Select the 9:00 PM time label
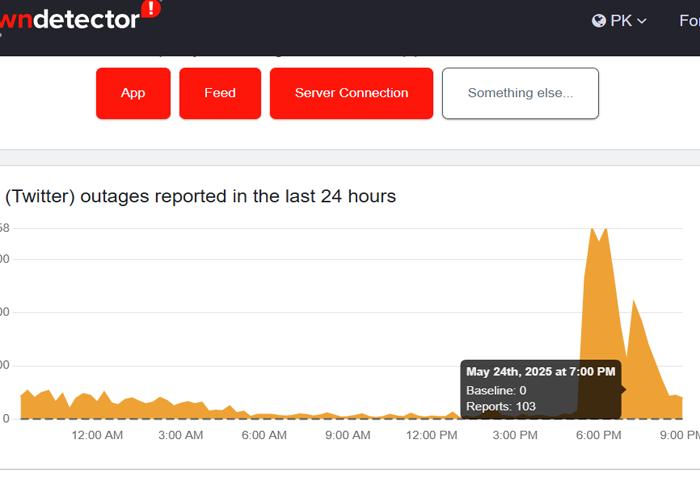Screen dimensions: 700x480 point(680,435)
